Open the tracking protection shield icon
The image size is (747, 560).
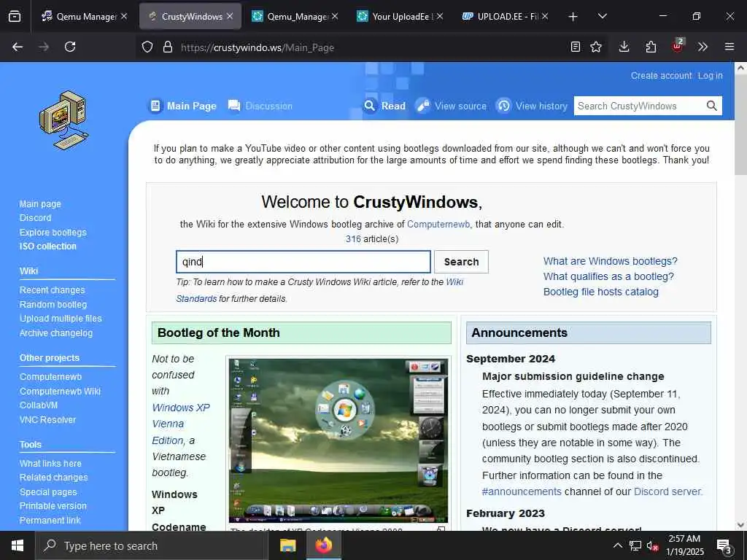(x=147, y=47)
